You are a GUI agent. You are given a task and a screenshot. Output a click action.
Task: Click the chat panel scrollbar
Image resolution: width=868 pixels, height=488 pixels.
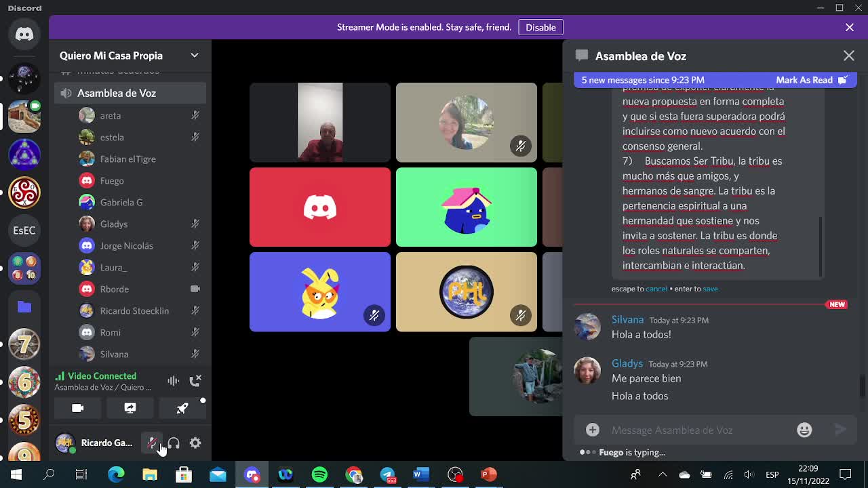[863, 386]
